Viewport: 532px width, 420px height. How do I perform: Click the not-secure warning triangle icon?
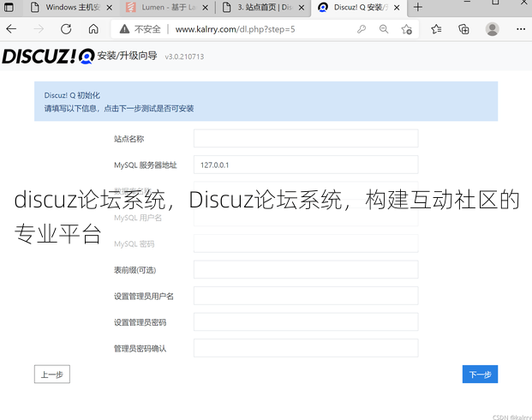[x=124, y=29]
